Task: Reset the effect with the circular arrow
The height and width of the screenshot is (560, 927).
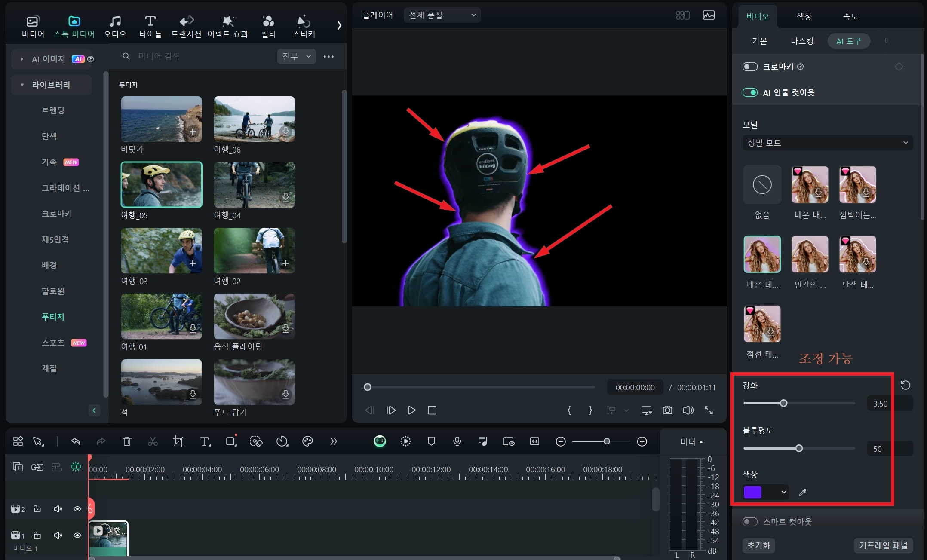Action: (906, 385)
